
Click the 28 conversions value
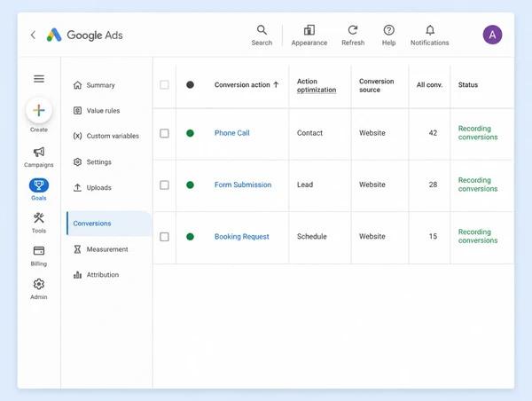point(433,185)
